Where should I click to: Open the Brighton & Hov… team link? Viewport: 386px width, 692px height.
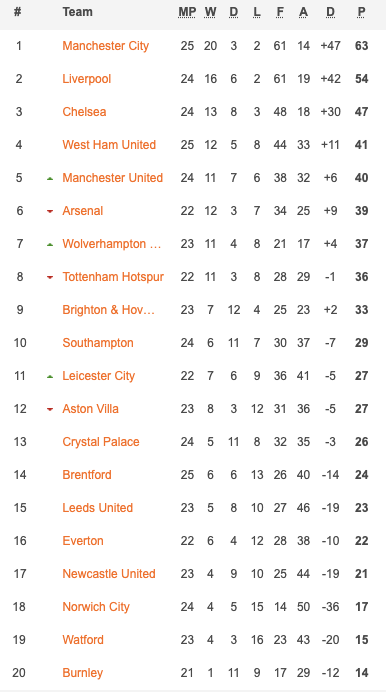[x=109, y=310]
